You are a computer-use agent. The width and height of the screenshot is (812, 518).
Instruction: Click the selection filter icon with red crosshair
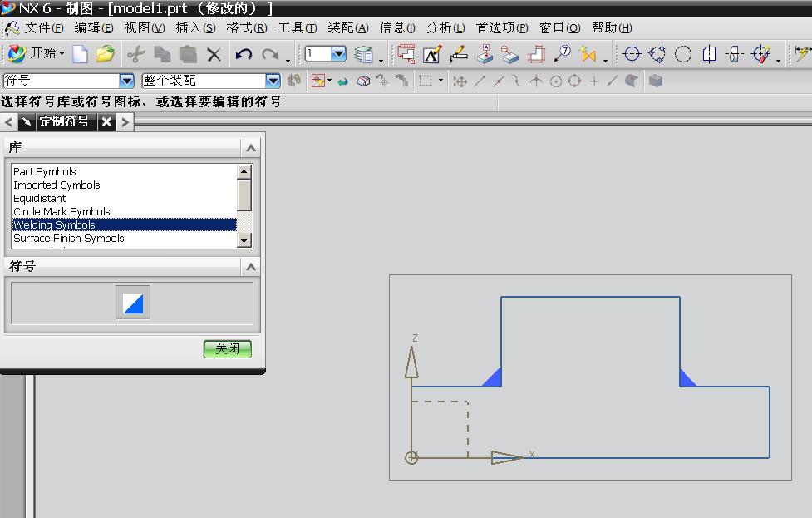tap(317, 81)
